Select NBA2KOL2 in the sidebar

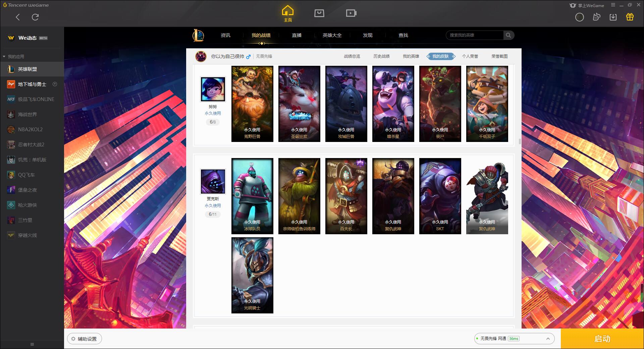coord(32,130)
